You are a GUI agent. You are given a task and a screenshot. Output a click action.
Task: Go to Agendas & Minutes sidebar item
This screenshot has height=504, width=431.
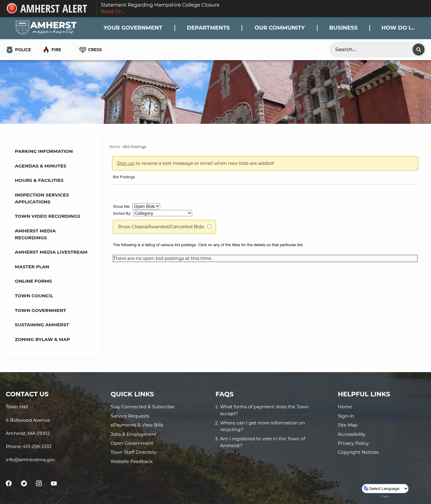point(40,166)
